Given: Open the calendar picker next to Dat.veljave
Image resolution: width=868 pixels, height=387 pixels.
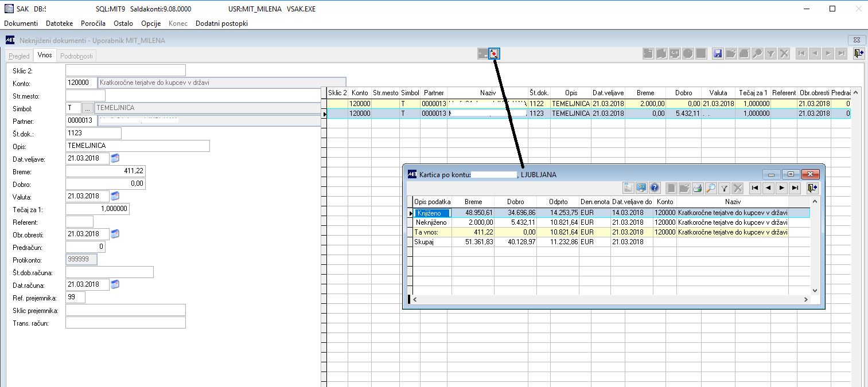Looking at the screenshot, I should [115, 158].
